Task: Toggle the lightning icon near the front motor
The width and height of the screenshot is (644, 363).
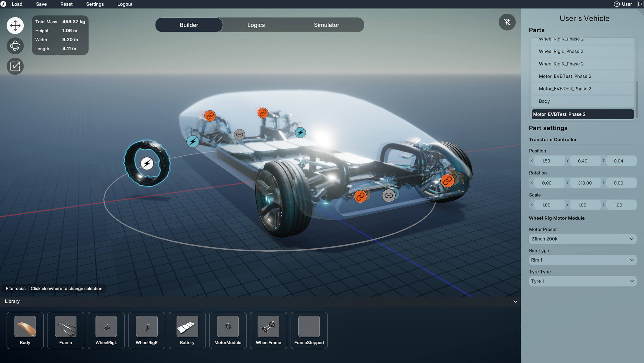Action: point(300,133)
